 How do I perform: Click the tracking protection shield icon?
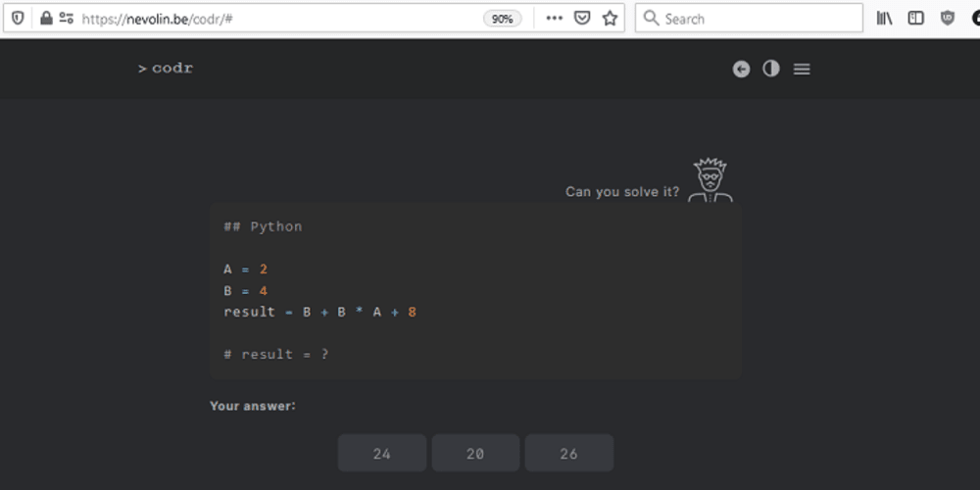point(18,18)
